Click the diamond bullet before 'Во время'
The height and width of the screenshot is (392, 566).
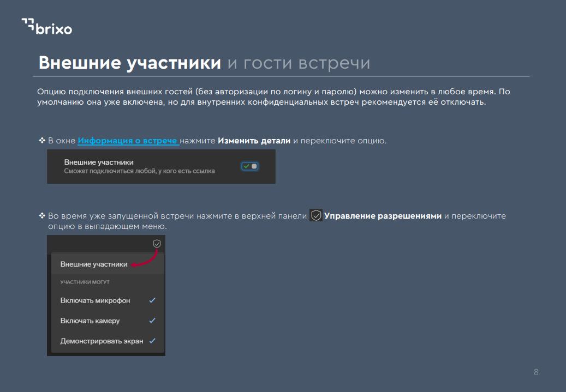(x=41, y=216)
